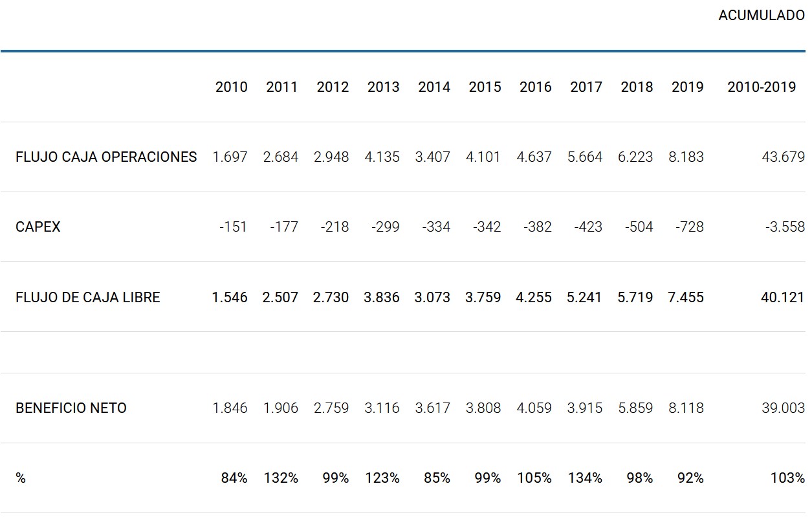Click the BENEFICIO NETO row label
This screenshot has height=519, width=812.
pyautogui.click(x=71, y=408)
